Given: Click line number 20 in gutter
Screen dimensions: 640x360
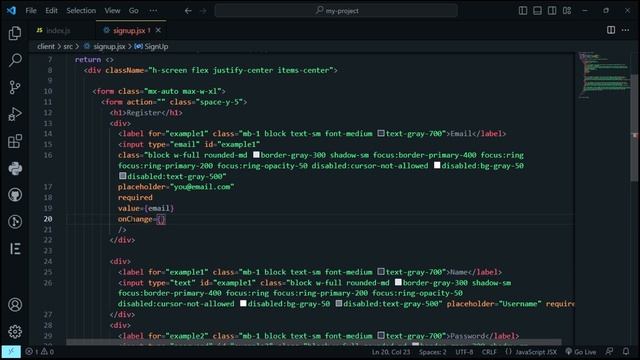Looking at the screenshot, I should pos(48,219).
